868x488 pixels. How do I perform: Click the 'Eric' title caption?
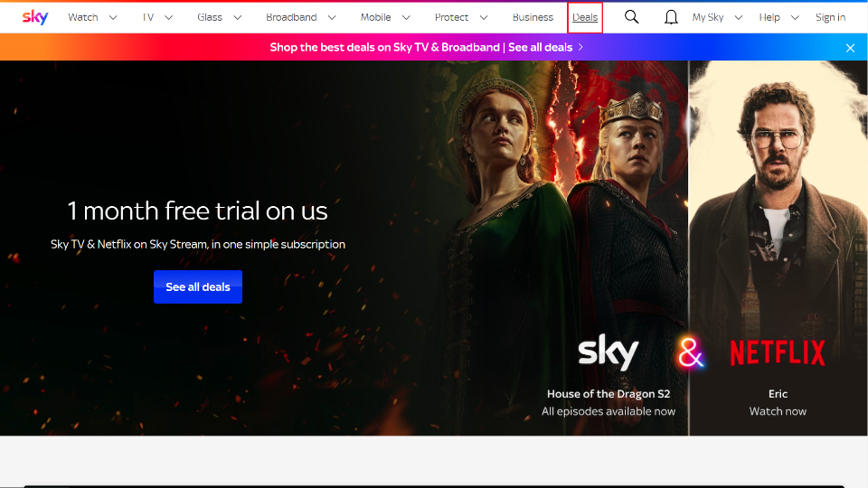(x=778, y=394)
